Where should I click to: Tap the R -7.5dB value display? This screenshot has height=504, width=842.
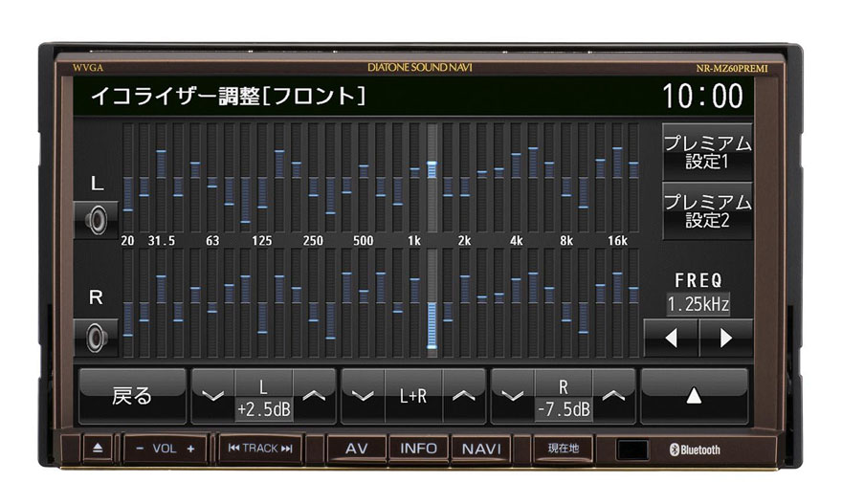click(564, 410)
